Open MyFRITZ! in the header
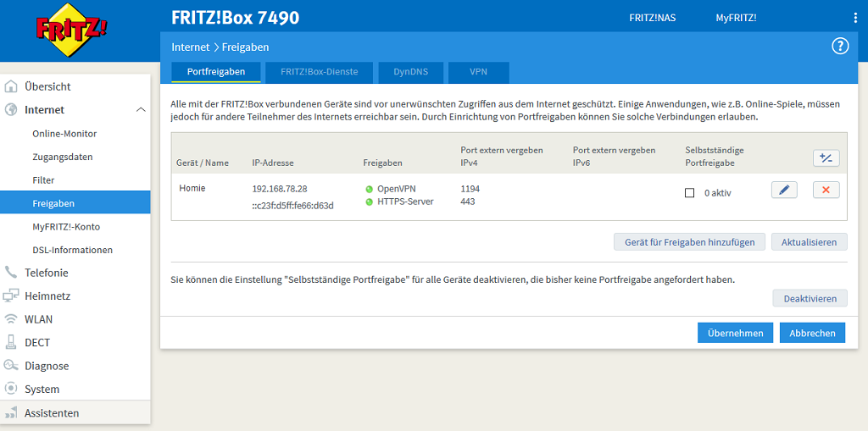This screenshot has width=868, height=431. [x=736, y=18]
